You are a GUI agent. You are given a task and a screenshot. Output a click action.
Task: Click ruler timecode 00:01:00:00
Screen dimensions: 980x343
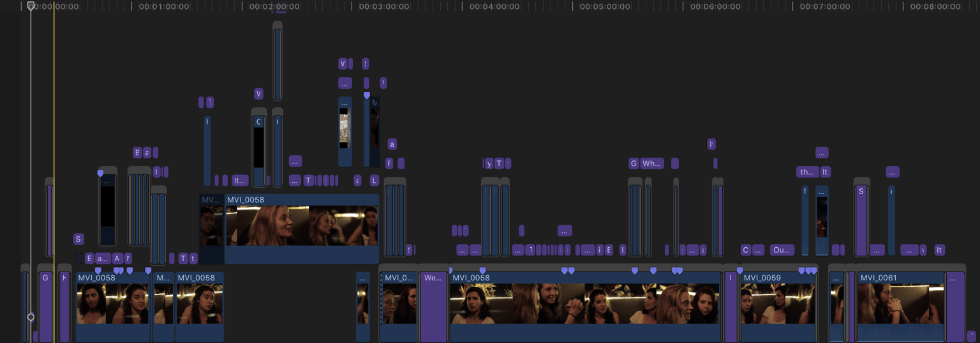164,6
